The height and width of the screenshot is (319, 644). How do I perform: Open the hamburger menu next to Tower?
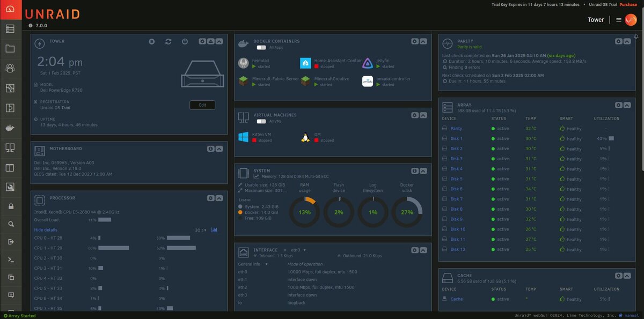pyautogui.click(x=619, y=20)
